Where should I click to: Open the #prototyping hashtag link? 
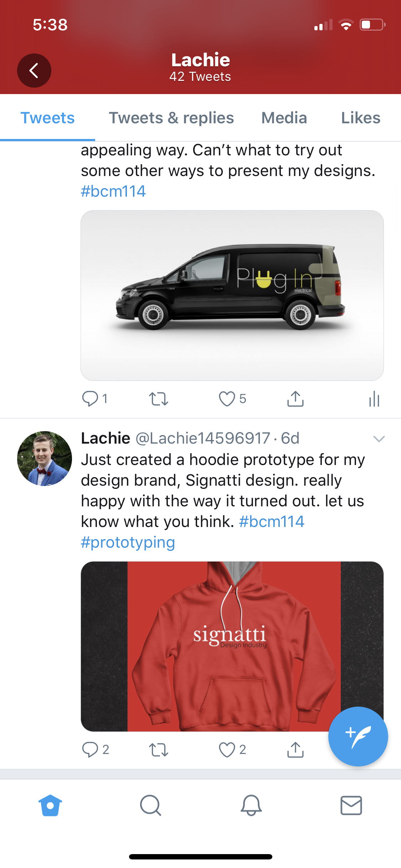click(x=128, y=542)
